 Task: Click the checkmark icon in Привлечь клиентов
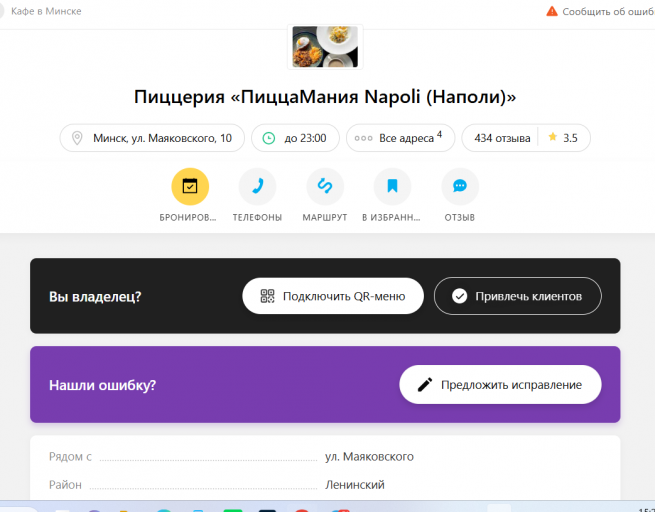pyautogui.click(x=460, y=296)
